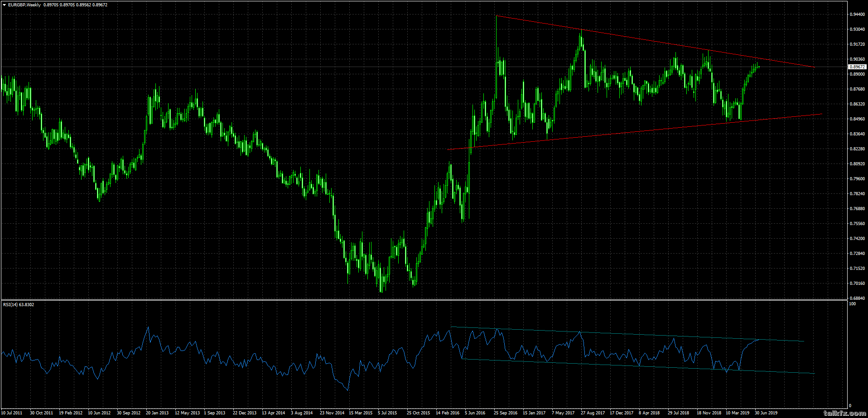Select the highlighted current price label 0.89672
The width and height of the screenshot is (868, 418).
pos(857,67)
